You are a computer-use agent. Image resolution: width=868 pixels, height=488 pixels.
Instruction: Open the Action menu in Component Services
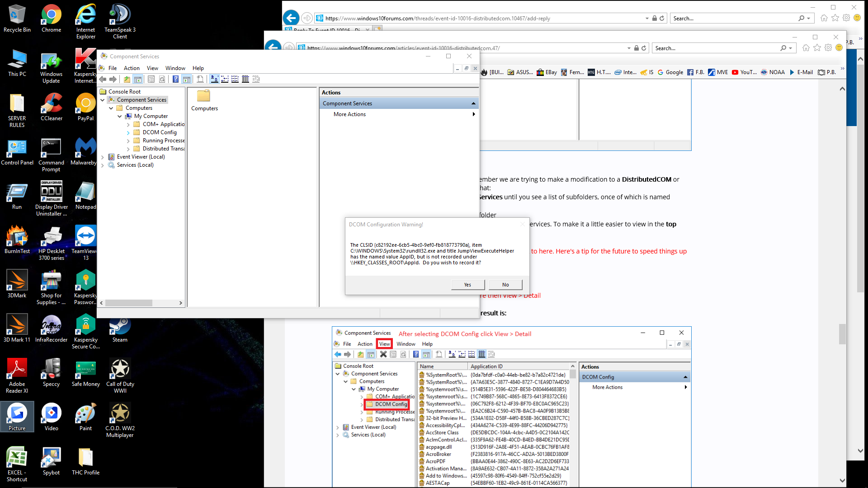[132, 68]
